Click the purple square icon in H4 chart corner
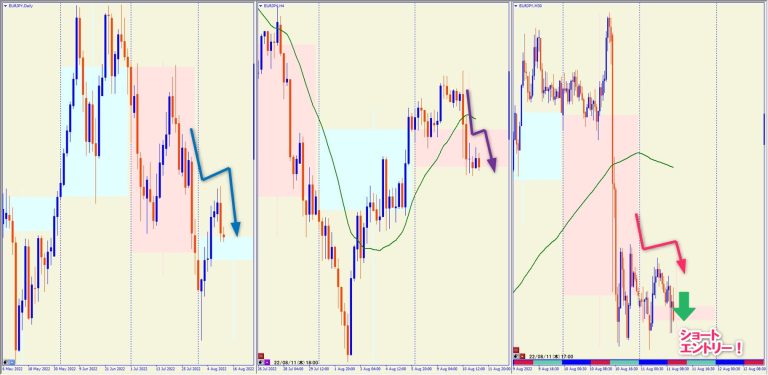768x375 pixels. [x=267, y=362]
